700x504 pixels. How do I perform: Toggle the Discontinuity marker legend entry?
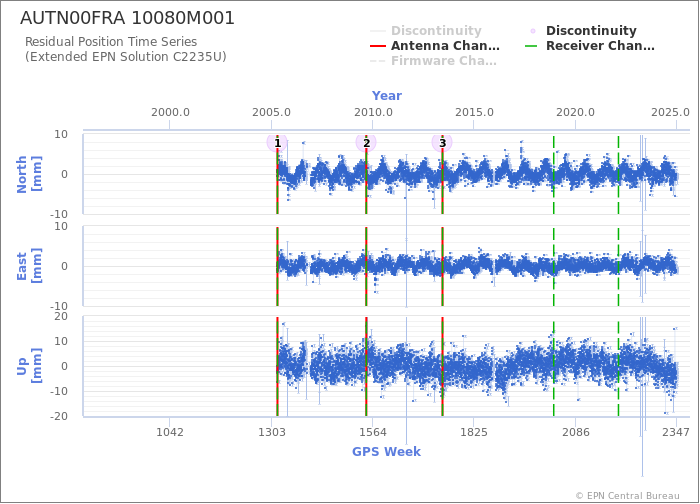tap(583, 31)
